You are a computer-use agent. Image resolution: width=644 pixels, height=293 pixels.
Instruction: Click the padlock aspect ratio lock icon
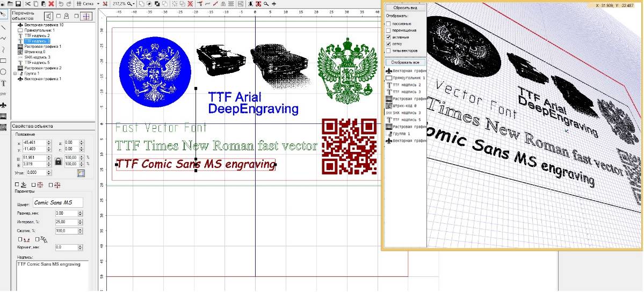(x=59, y=162)
